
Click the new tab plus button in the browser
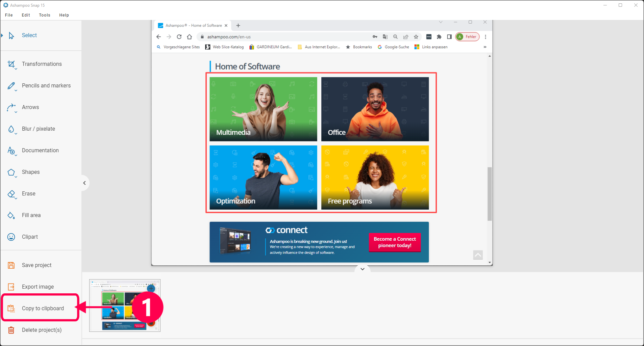click(x=238, y=26)
